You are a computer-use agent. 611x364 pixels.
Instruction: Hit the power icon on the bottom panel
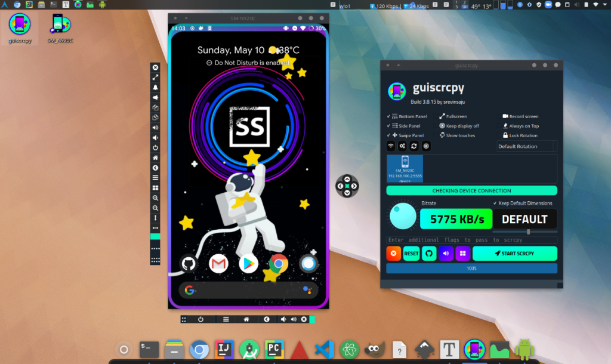tap(200, 319)
